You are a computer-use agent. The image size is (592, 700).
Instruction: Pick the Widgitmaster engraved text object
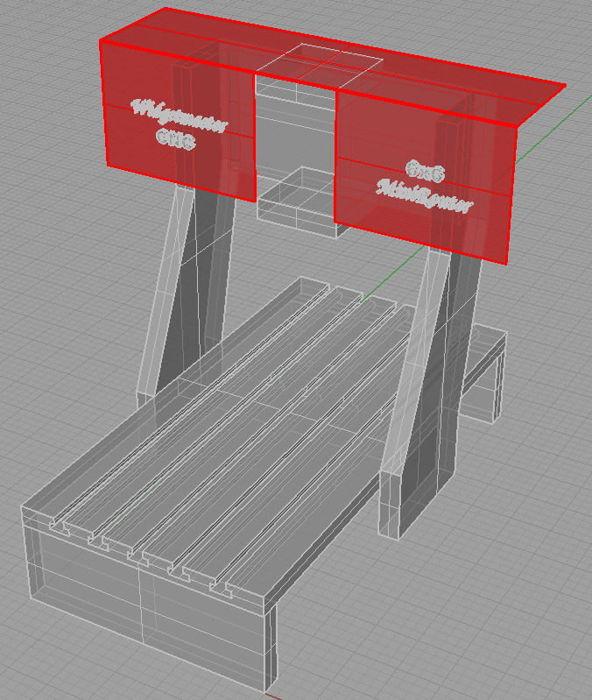tap(179, 116)
